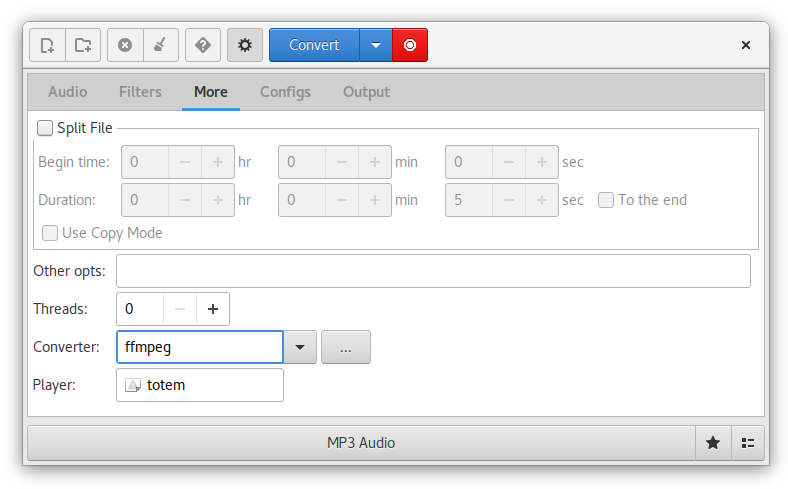Decrease Duration hours with minus
Viewport: 788px width, 489px height.
tap(185, 200)
